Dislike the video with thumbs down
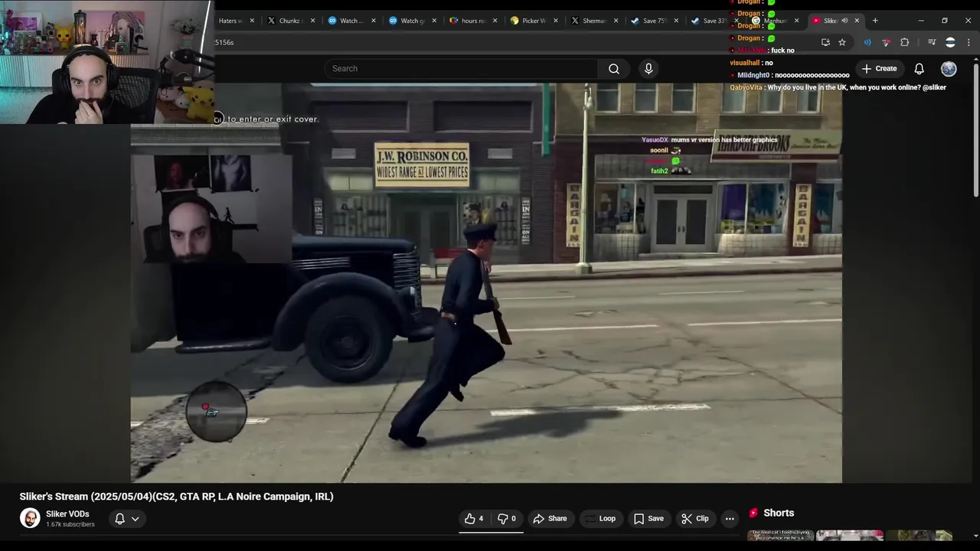This screenshot has height=551, width=980. [507, 519]
